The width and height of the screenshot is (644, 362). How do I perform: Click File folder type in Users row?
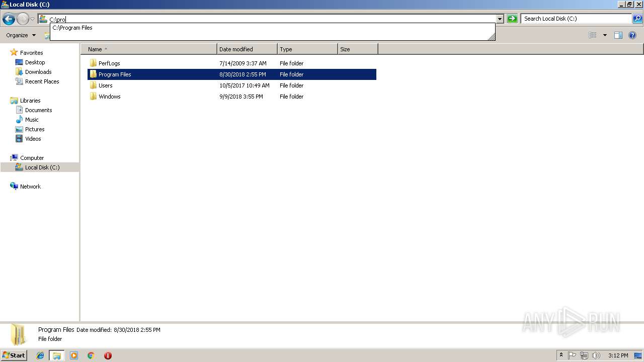tap(291, 85)
